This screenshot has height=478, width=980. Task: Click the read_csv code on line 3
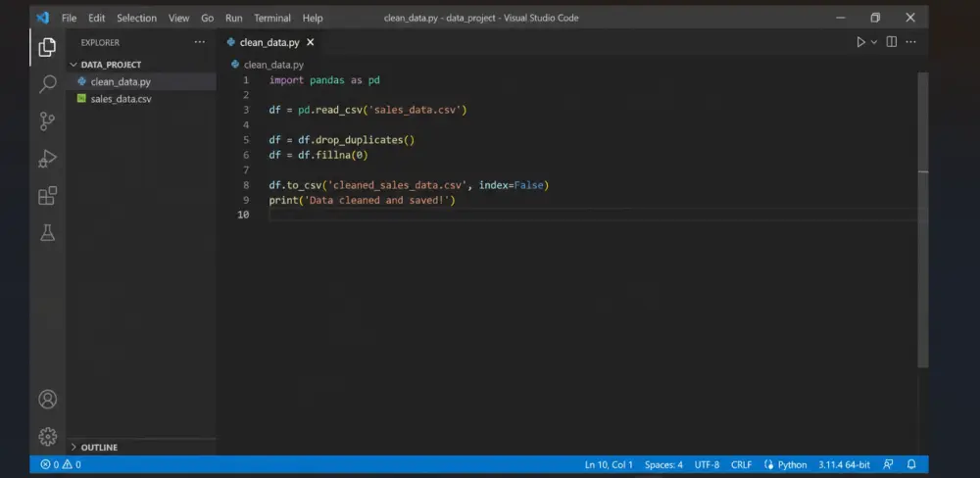pos(382,110)
